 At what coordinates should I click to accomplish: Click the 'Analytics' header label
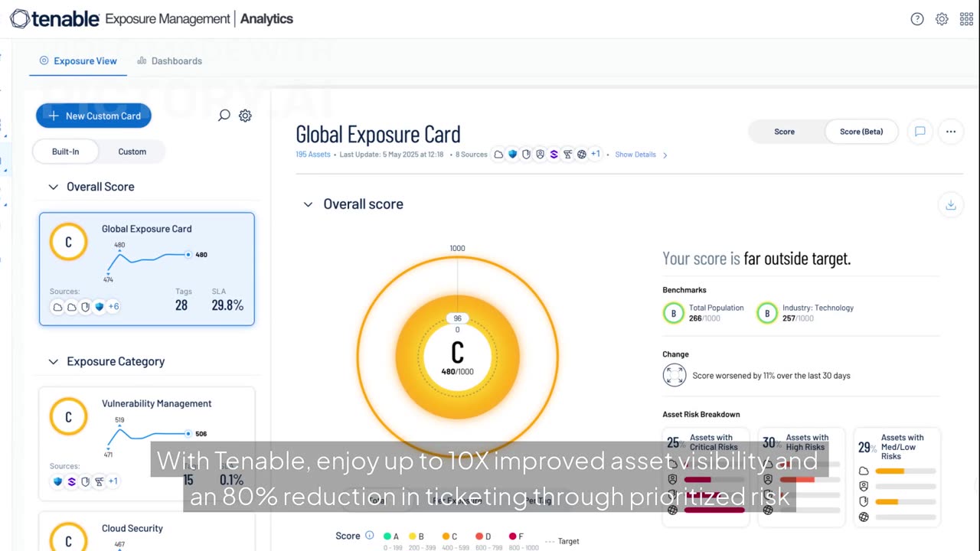coord(266,19)
